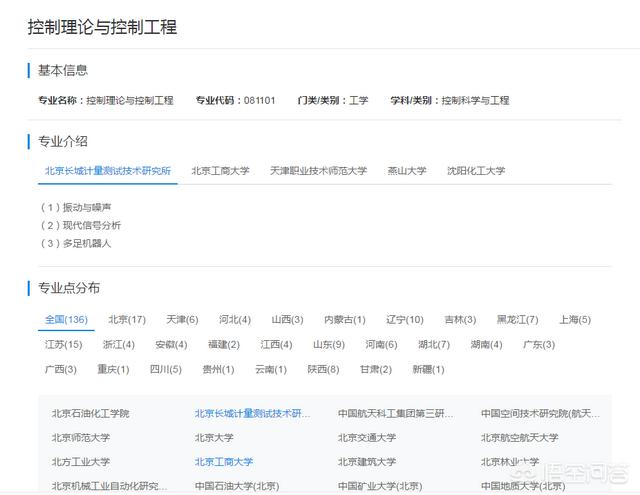Click the 北京交通大学 link
The height and width of the screenshot is (495, 640).
tap(367, 438)
